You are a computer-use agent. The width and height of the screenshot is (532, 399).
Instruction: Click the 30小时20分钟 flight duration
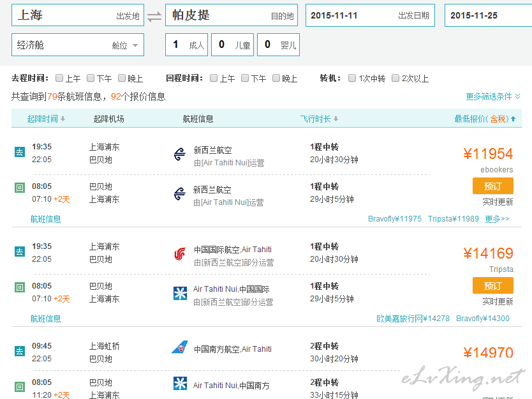[334, 359]
